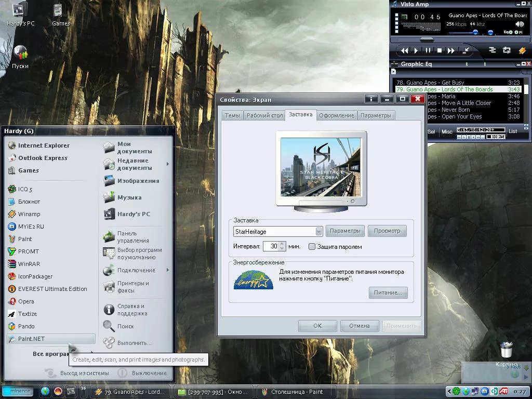Screen dimensions: 532x399
Task: Launch Pando from the Start menu
Action: (x=21, y=326)
